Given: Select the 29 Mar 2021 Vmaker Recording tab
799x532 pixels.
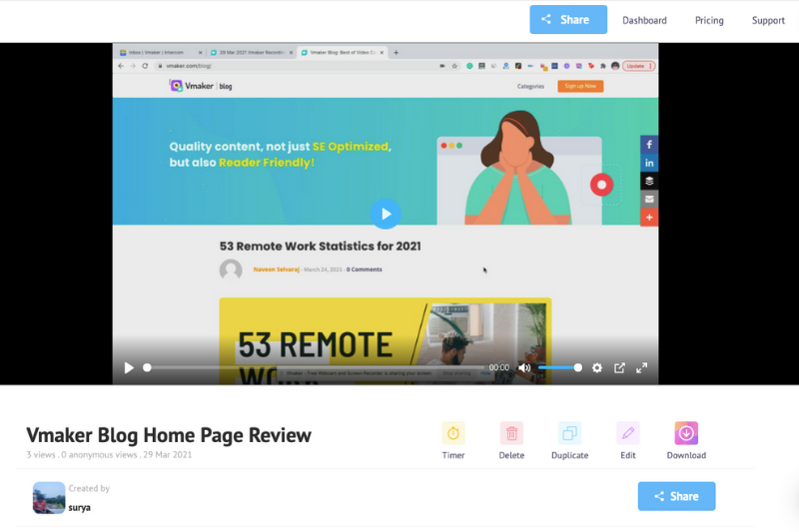Looking at the screenshot, I should coord(252,53).
